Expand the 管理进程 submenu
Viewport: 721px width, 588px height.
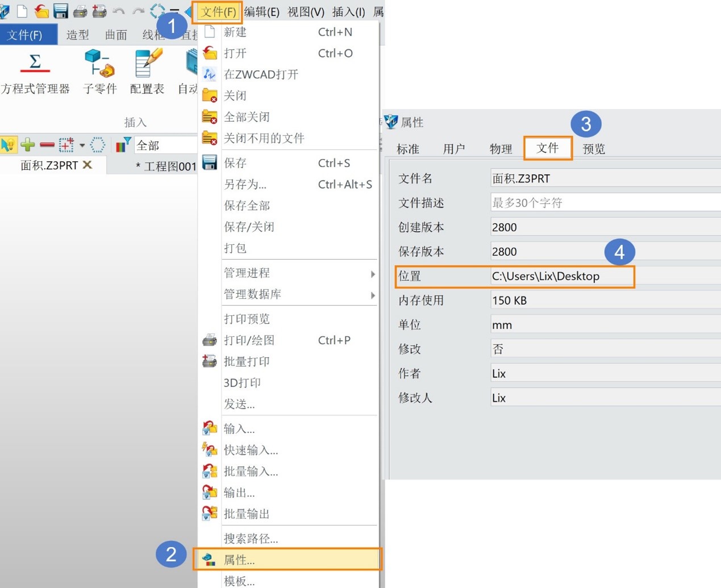pyautogui.click(x=289, y=273)
